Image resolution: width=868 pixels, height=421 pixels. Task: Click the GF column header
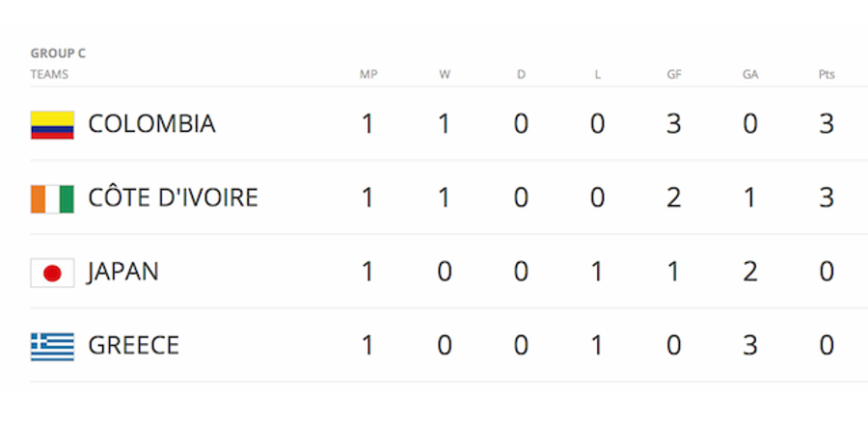674,75
